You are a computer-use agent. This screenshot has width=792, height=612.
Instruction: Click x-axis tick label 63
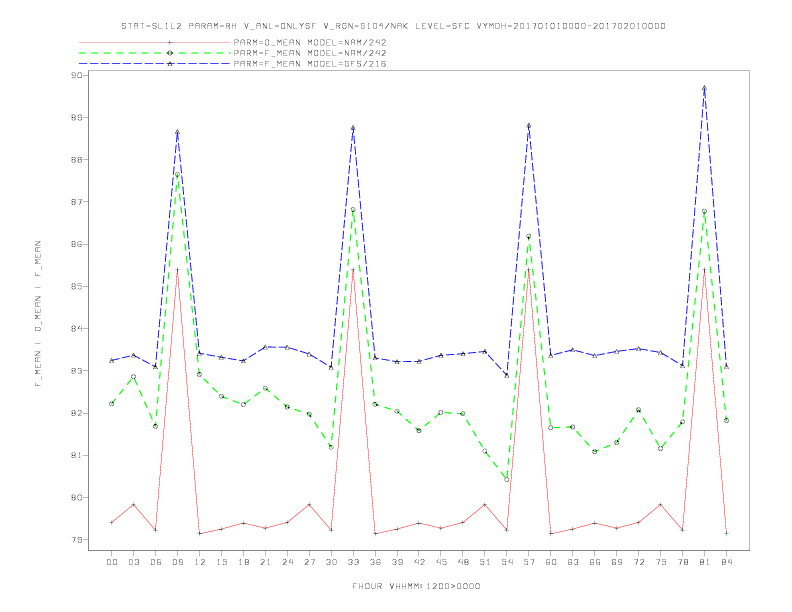pyautogui.click(x=573, y=562)
